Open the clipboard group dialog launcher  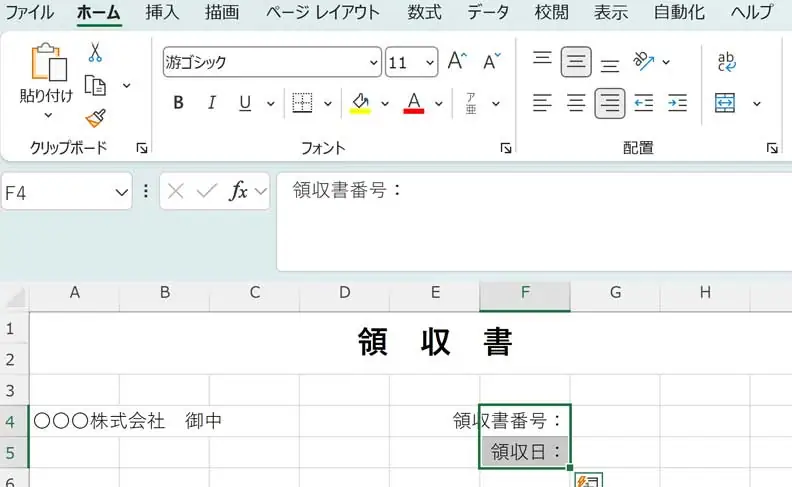coord(142,148)
